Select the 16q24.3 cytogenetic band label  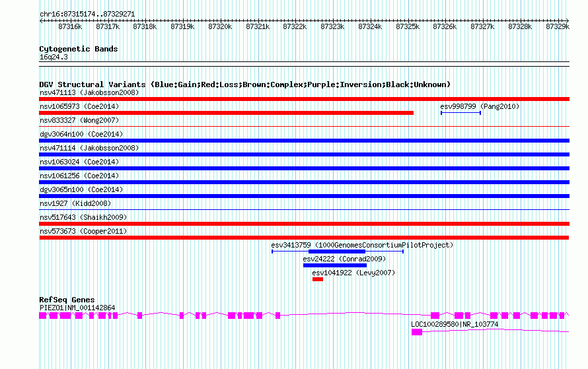54,57
